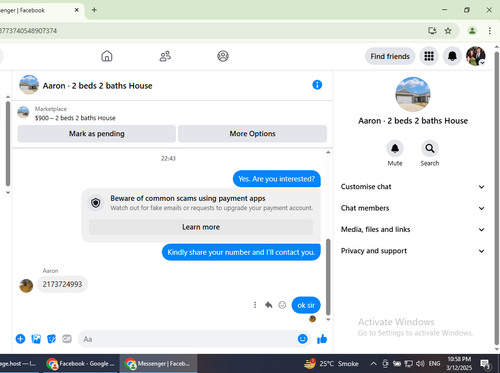Click ENG language indicator in taskbar
500x373 pixels.
click(434, 364)
